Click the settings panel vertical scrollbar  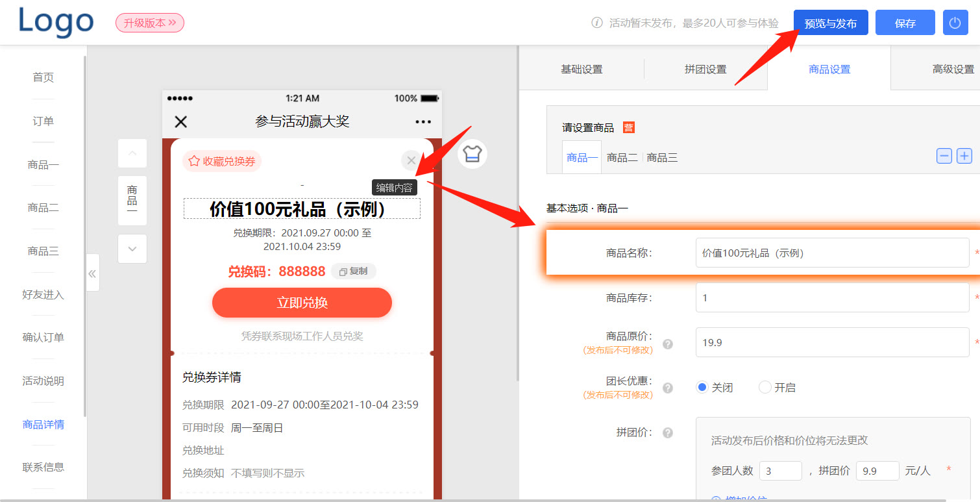[x=517, y=213]
